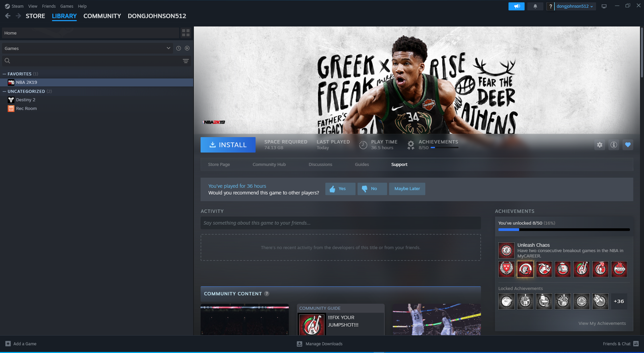Recommend the game with Yes
Screen dimensions: 644x353
pos(340,189)
